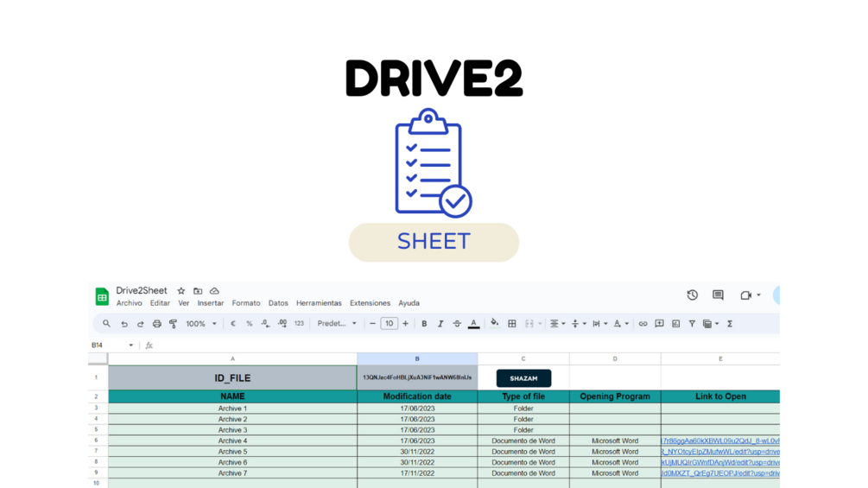Open the B14 name box dropdown
Image resolution: width=868 pixels, height=488 pixels.
131,345
